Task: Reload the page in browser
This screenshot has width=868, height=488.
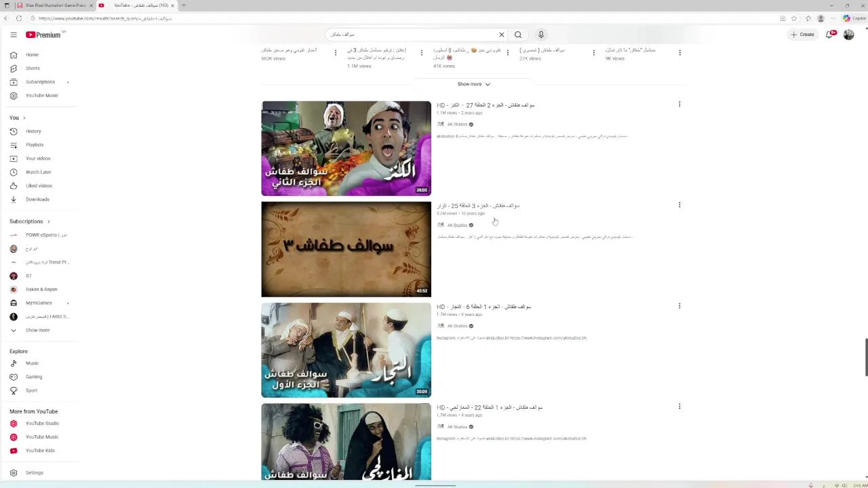Action: pos(19,18)
